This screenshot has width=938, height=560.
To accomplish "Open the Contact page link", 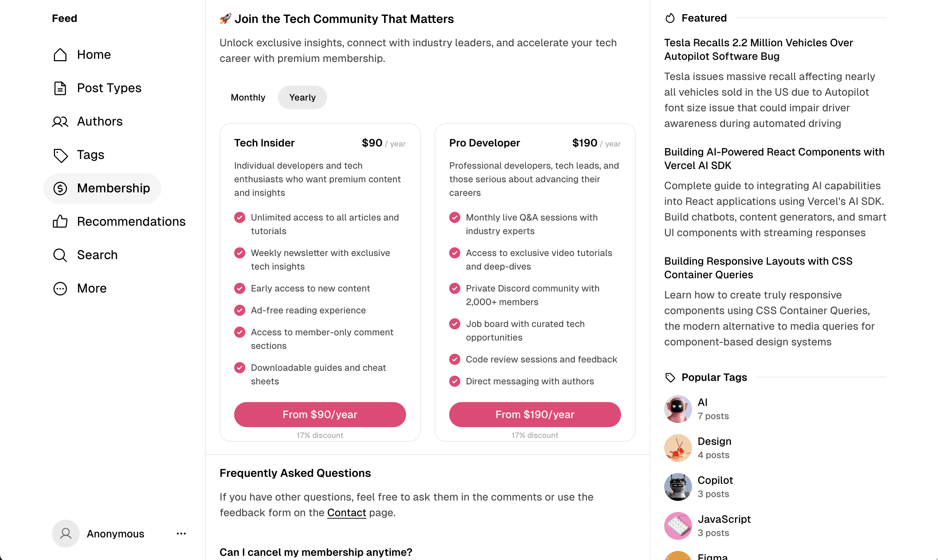I will tap(346, 512).
